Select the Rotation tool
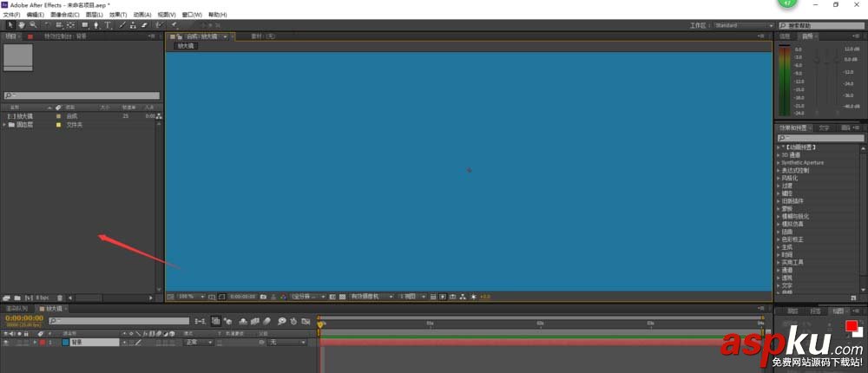 pos(47,25)
